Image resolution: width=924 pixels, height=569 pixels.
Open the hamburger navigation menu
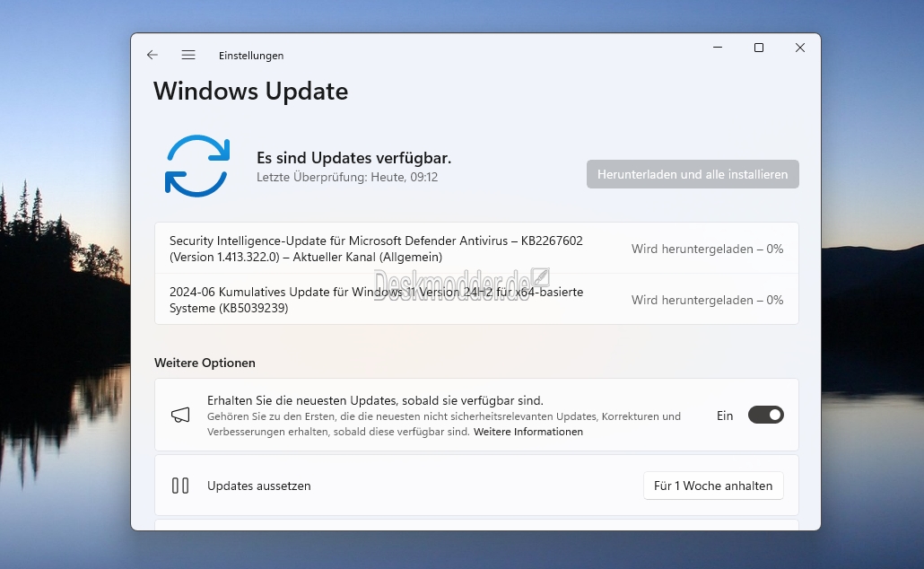pos(188,55)
